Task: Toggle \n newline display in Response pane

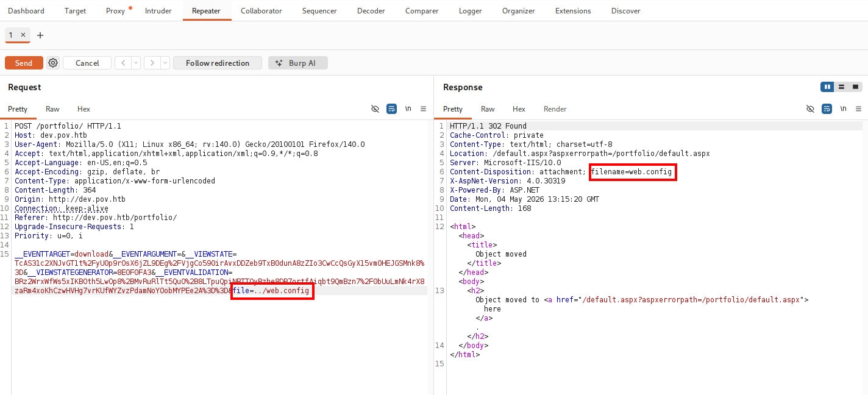Action: 843,109
